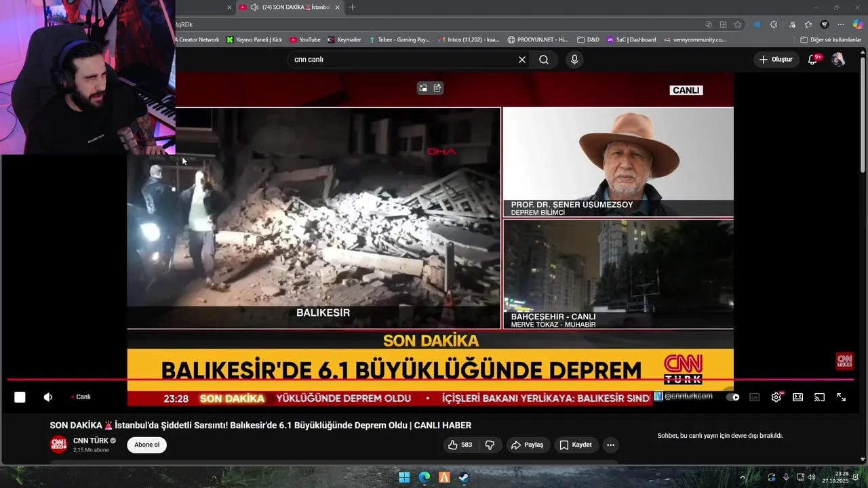Open the SaC | Dashboard bookmark
This screenshot has width=868, height=488.
coord(631,40)
